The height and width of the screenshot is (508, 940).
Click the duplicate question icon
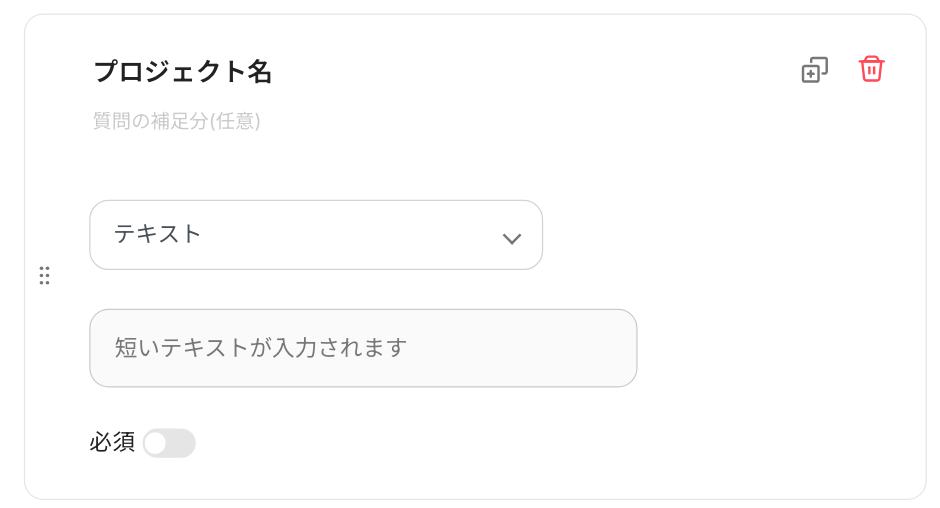815,70
